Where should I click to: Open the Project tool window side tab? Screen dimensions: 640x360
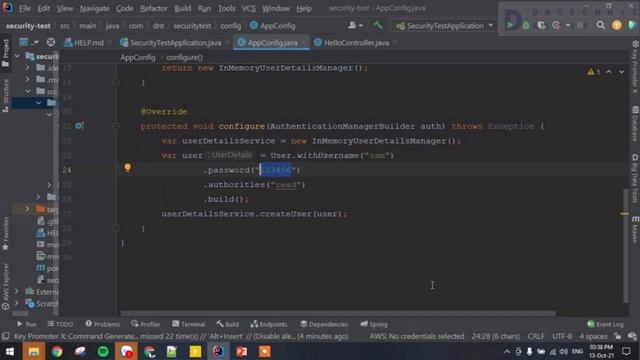pos(6,53)
